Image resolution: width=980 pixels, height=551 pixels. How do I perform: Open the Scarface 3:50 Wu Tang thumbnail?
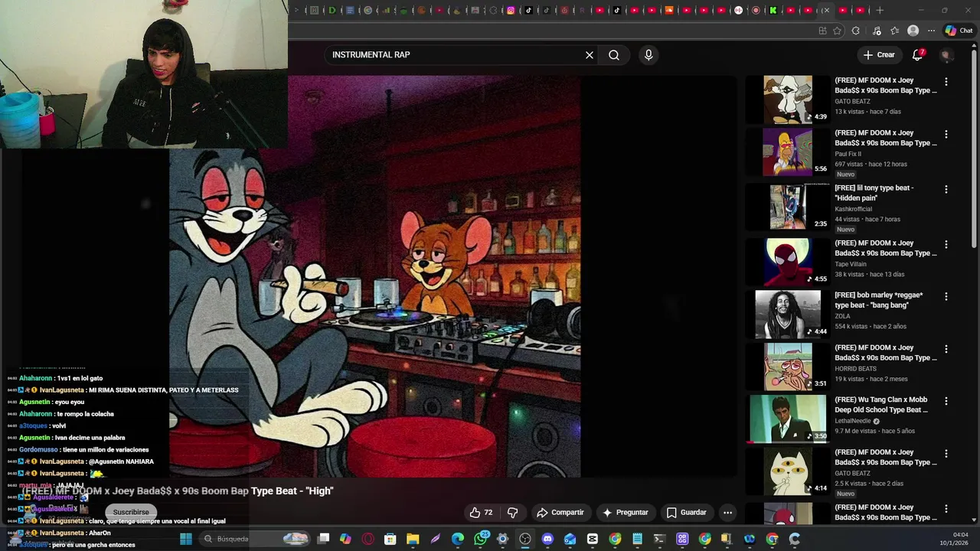coord(788,419)
